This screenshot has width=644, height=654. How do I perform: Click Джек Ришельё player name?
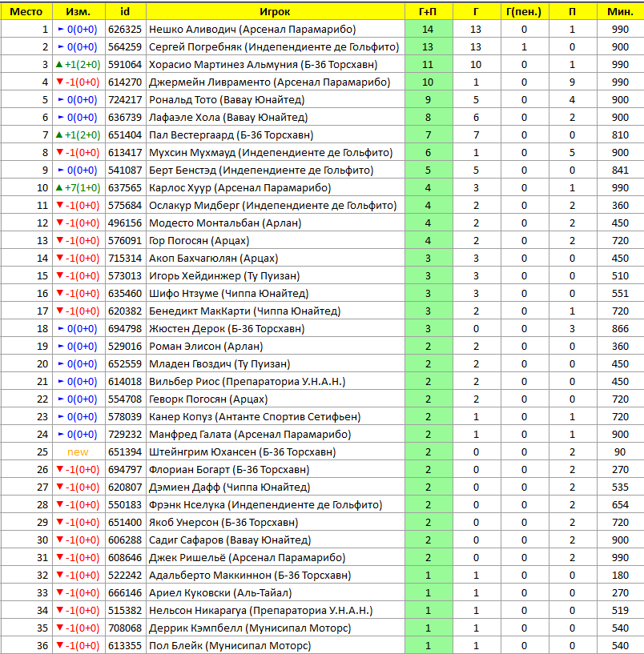(247, 558)
